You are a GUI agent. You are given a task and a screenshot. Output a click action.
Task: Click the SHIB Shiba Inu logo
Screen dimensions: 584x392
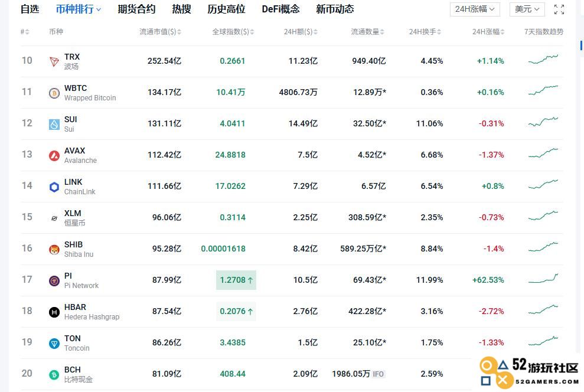(x=54, y=249)
